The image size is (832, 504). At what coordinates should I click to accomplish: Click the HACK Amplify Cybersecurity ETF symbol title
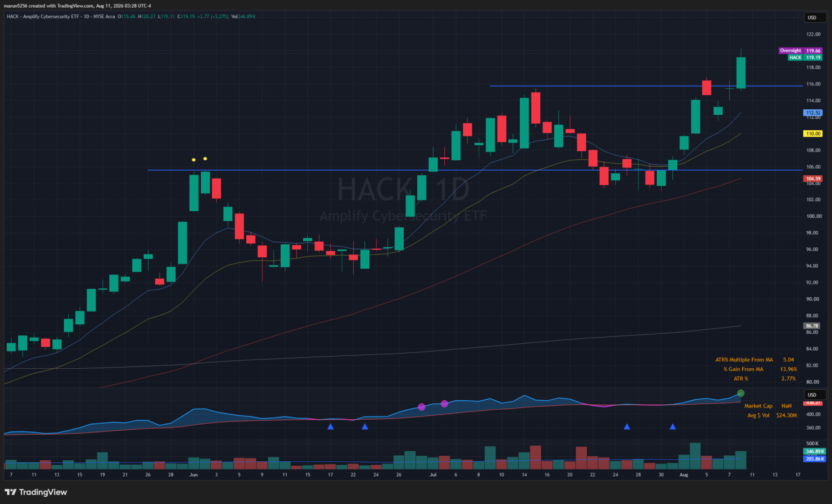(x=43, y=17)
